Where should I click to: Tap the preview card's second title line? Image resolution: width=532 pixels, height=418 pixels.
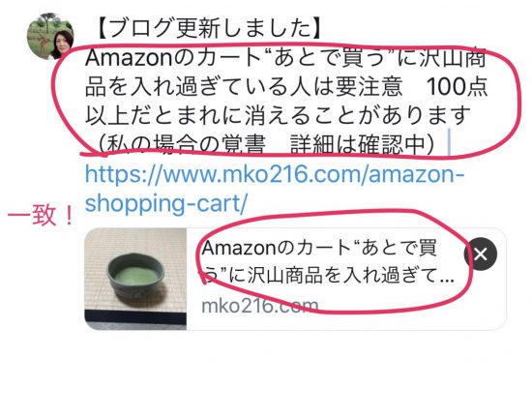[327, 275]
